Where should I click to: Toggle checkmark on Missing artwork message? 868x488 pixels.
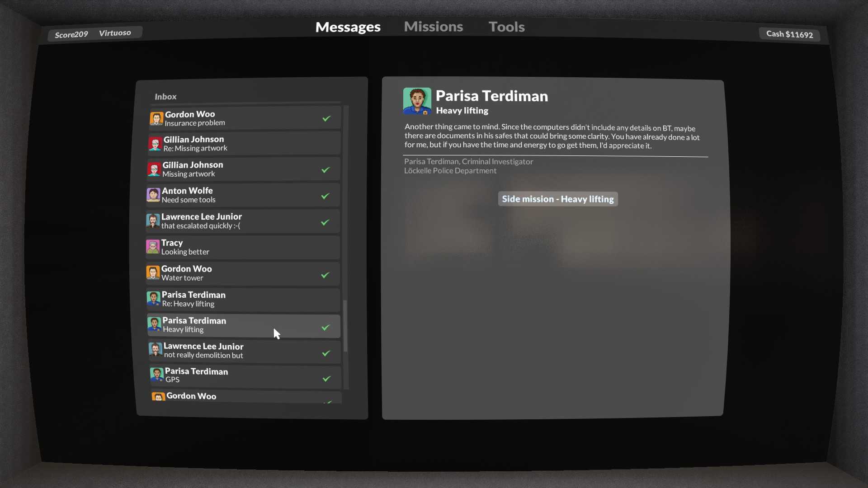(326, 169)
